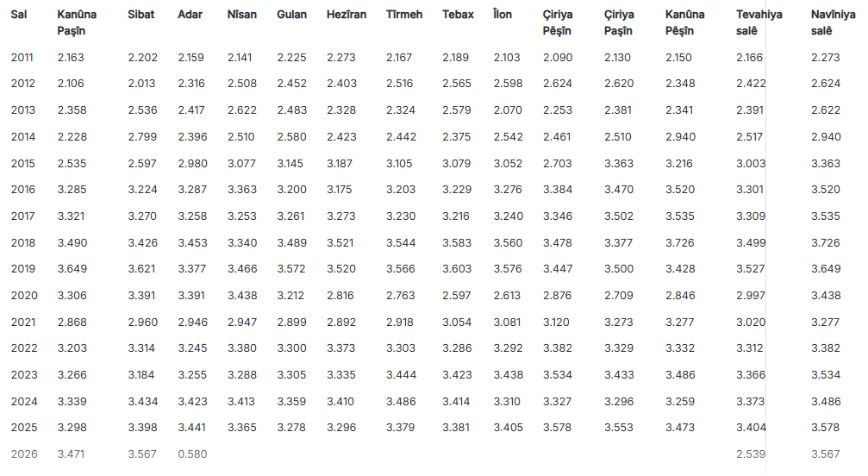The image size is (868, 476).
Task: Select the Navîniya salê column header
Action: click(833, 22)
